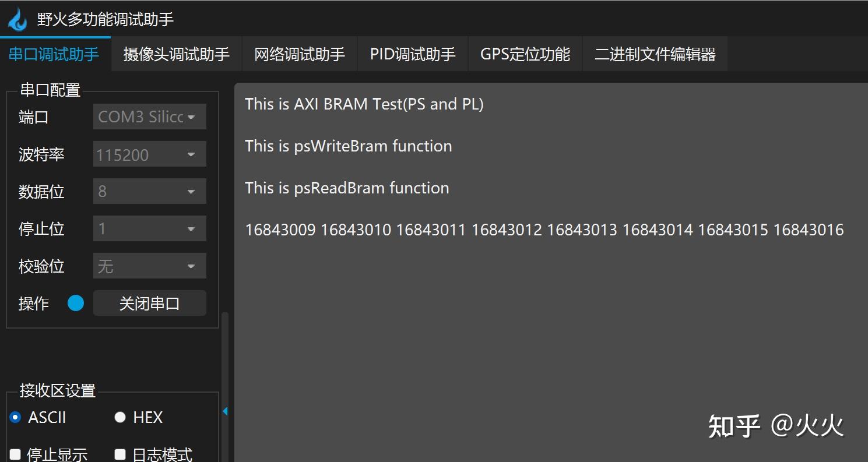The image size is (868, 462).
Task: Select the HEX display radio button
Action: coord(120,417)
